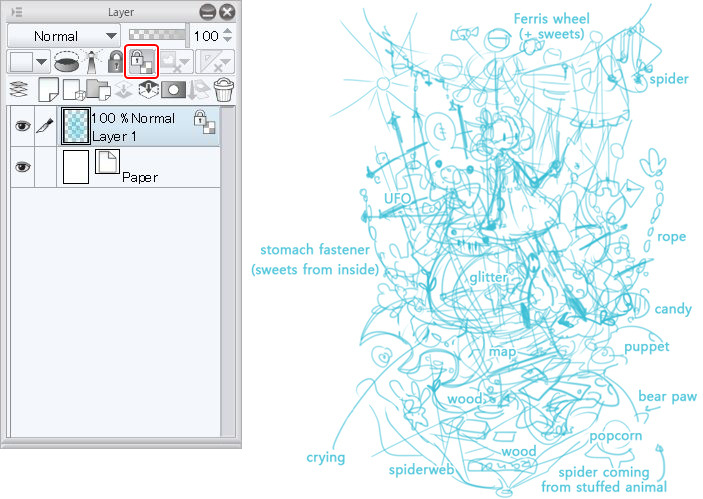Screen dimensions: 703x499
Task: Click the 'popcorn' annotation on the sketch
Action: (616, 436)
